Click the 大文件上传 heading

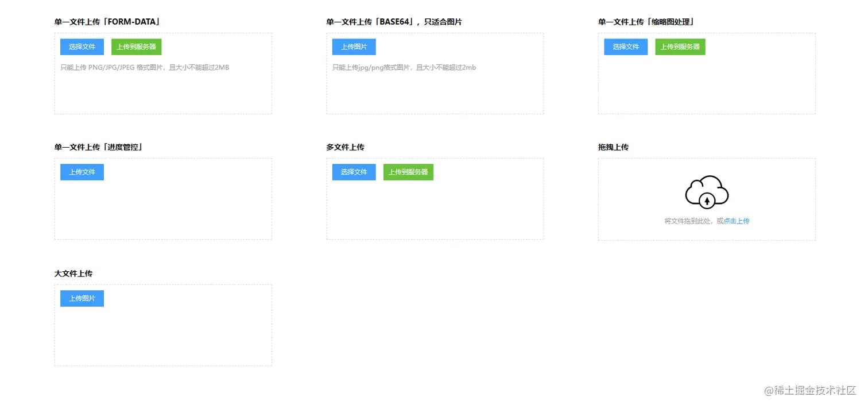click(x=73, y=274)
